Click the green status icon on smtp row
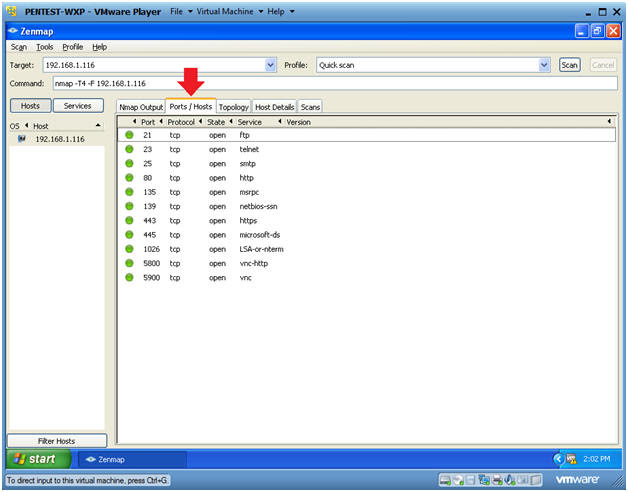 point(129,163)
